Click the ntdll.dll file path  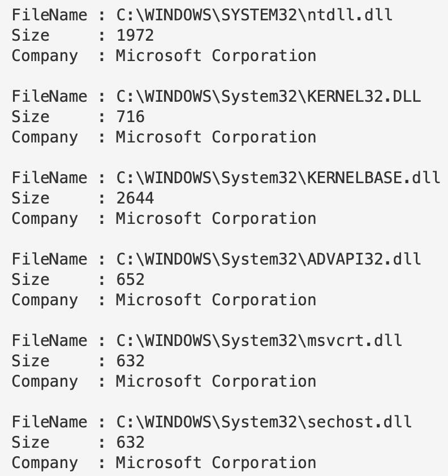point(254,15)
